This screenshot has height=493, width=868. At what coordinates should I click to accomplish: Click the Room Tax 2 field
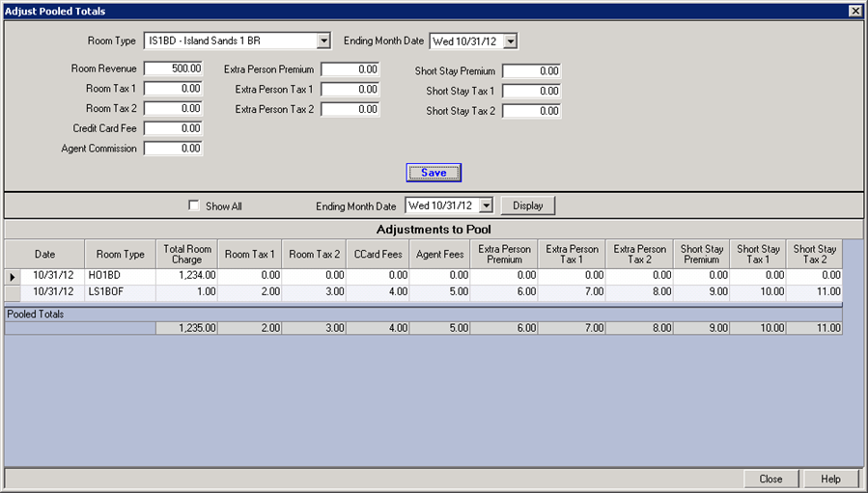[173, 108]
